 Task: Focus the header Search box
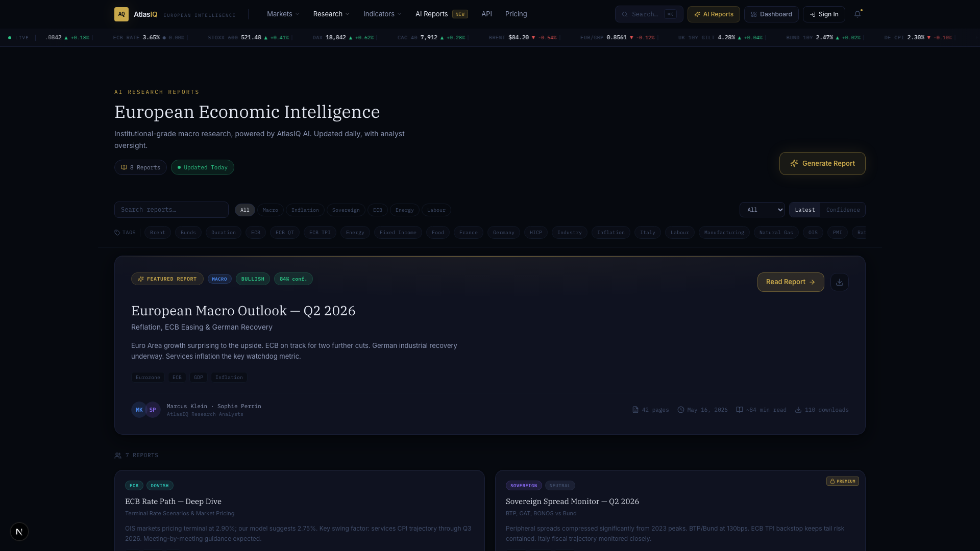click(x=649, y=14)
